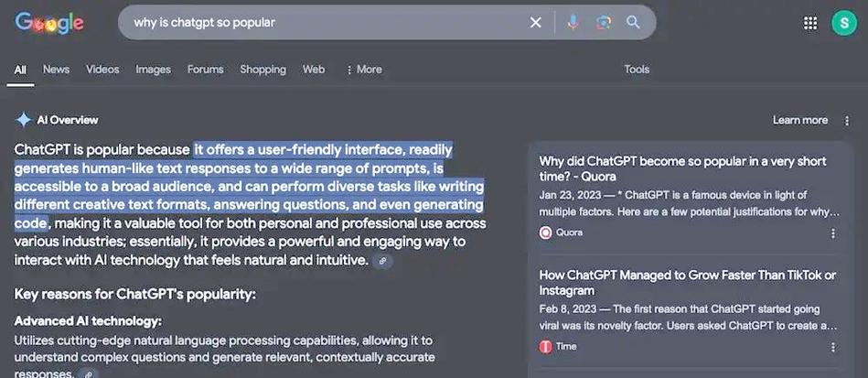Start voice search with the microphone icon

573,23
